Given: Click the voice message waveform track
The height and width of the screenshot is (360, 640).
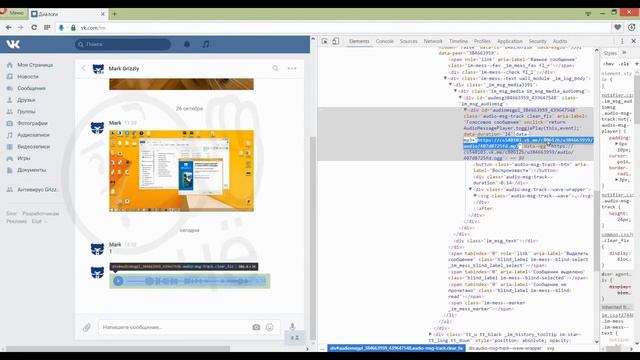Looking at the screenshot, I should [x=195, y=281].
